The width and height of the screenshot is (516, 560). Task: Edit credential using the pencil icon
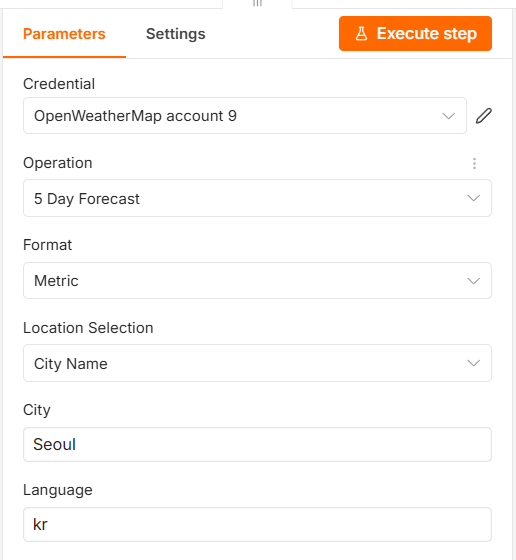click(x=484, y=116)
